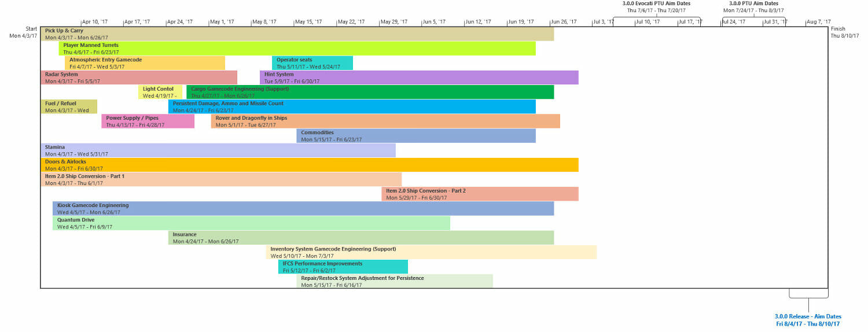868x332 pixels.
Task: Click Item 2.0 Ship Conversion - Part 2
Action: coord(480,194)
